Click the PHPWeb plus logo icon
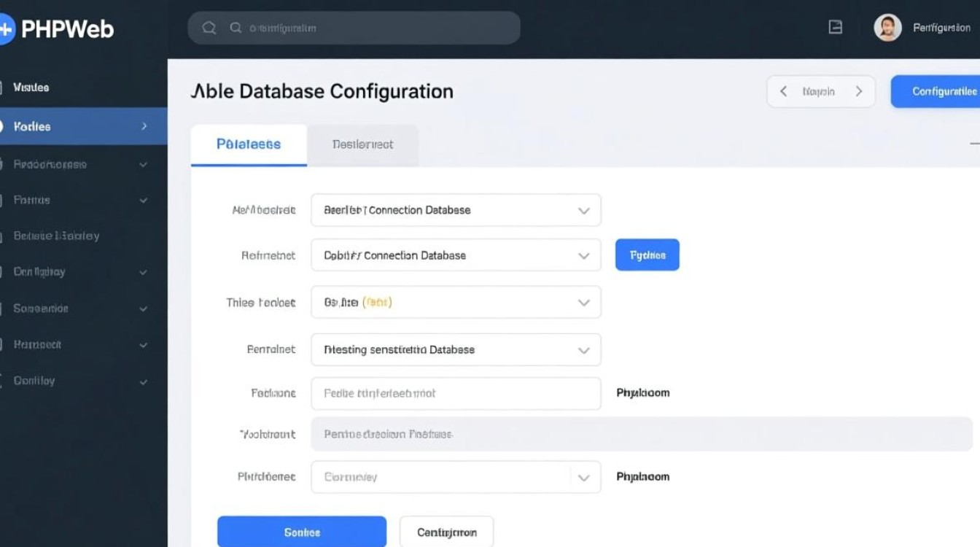The width and height of the screenshot is (980, 547). click(6, 29)
